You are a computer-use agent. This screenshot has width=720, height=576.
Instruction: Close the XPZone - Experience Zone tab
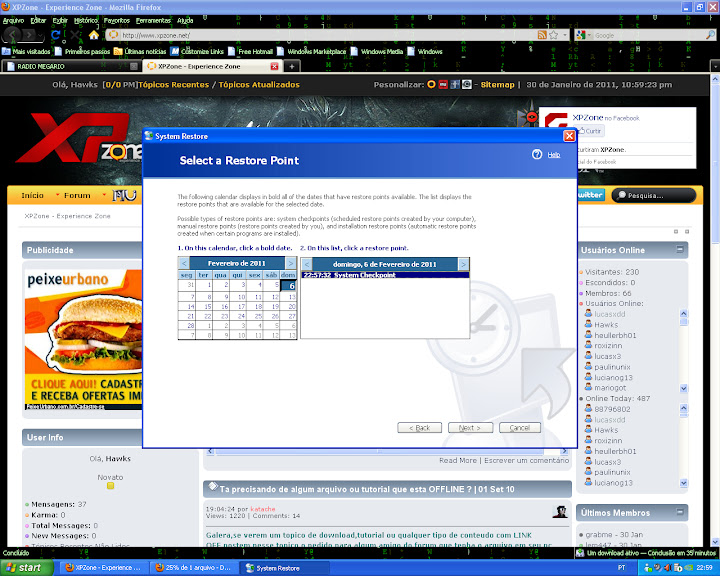(274, 66)
